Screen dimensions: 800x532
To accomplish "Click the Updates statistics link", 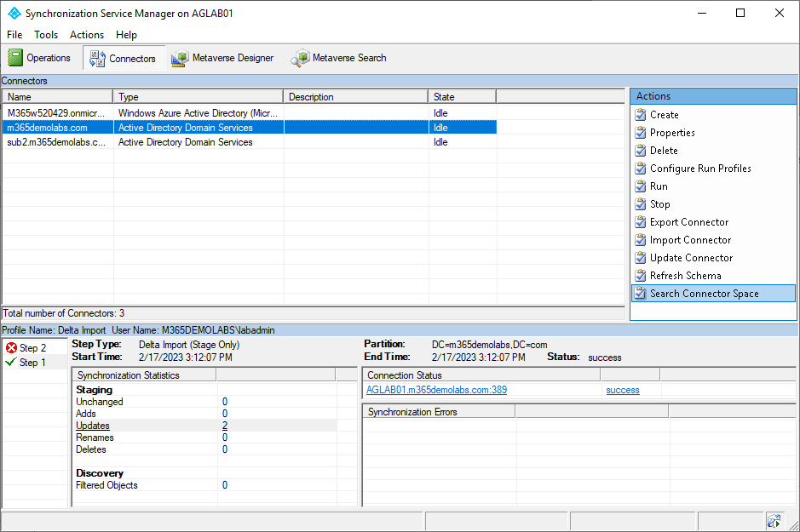I will click(93, 426).
